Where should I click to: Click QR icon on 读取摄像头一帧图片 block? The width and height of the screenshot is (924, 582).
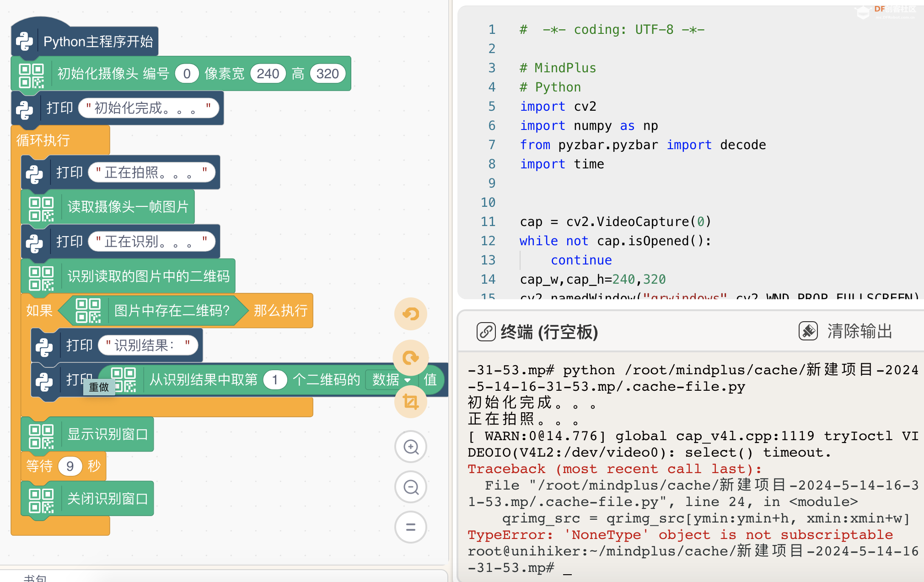pyautogui.click(x=42, y=209)
